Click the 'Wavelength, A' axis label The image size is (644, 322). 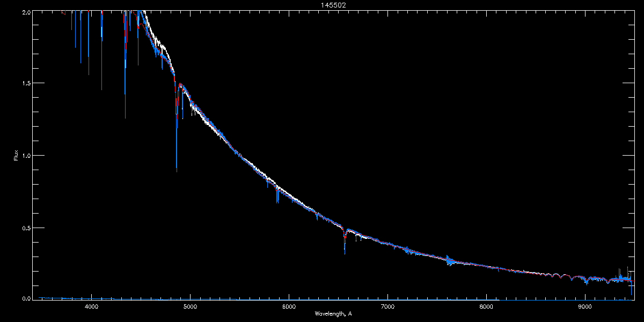pos(333,313)
